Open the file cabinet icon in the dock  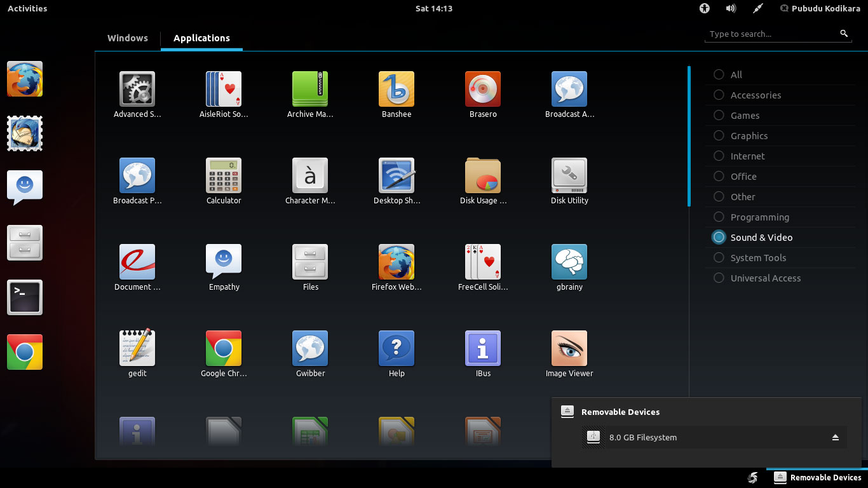[x=25, y=243]
